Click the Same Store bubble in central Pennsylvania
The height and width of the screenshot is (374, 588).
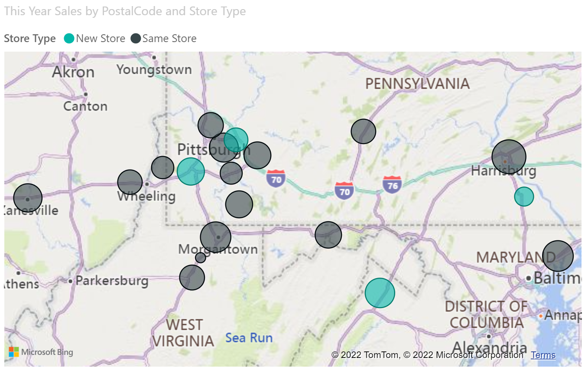[x=363, y=131]
